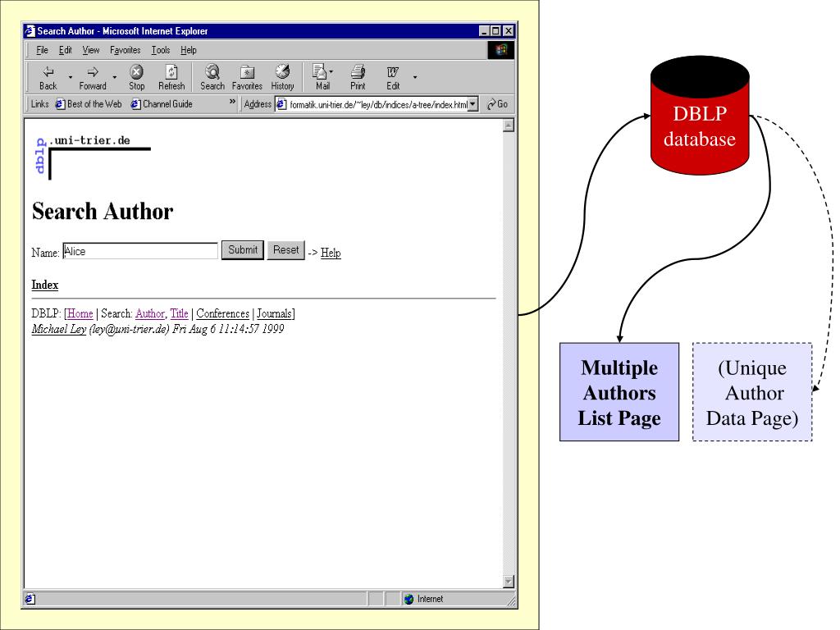This screenshot has width=840, height=630.
Task: Minimize the Internet Explorer window
Action: coord(484,31)
